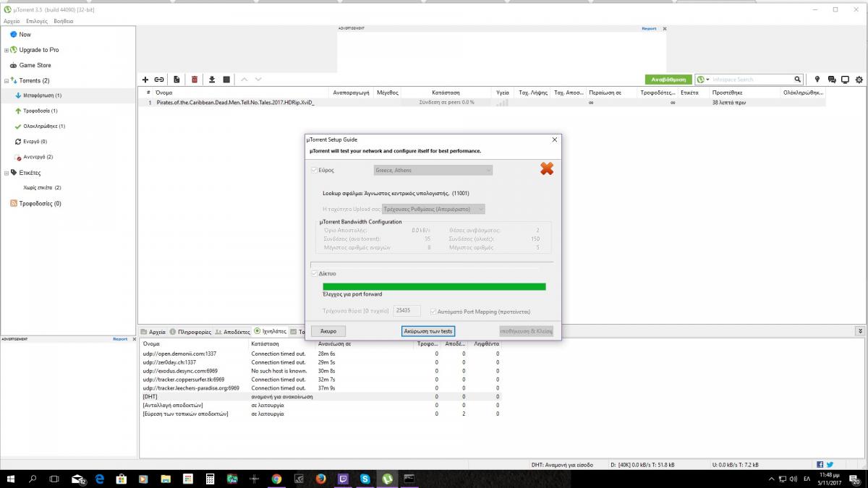Select Τροφοδοσίες (0) feeds item

[x=36, y=204]
